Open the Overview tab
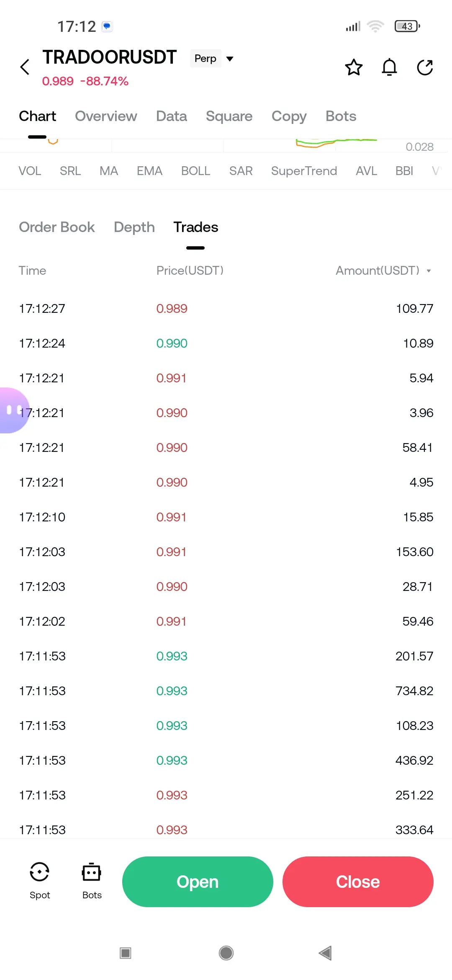Screen dimensions: 452x980 [106, 116]
